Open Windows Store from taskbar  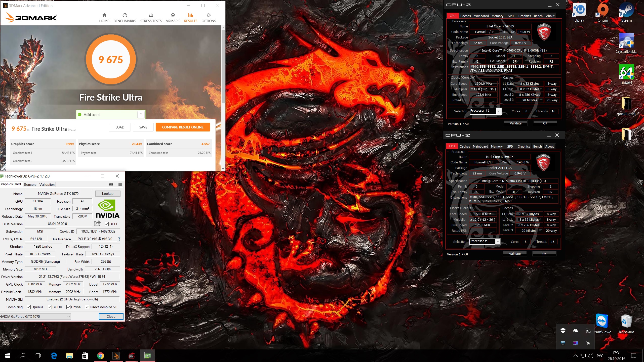click(85, 356)
